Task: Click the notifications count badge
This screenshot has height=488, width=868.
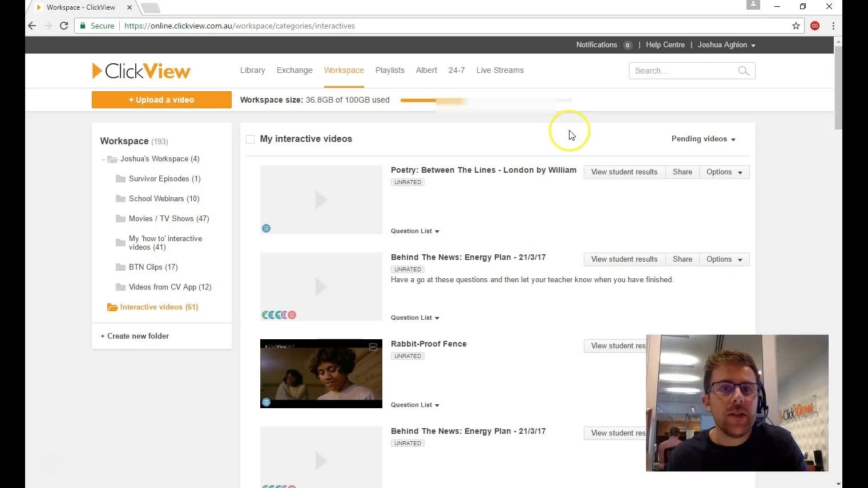Action: tap(628, 45)
